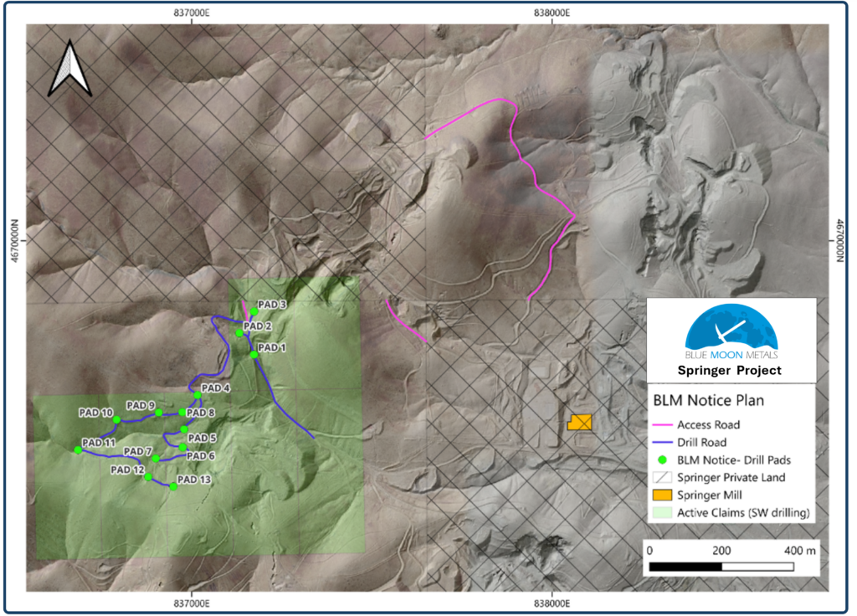Click the '200' scale bar label
This screenshot has height=616, width=857.
click(721, 551)
